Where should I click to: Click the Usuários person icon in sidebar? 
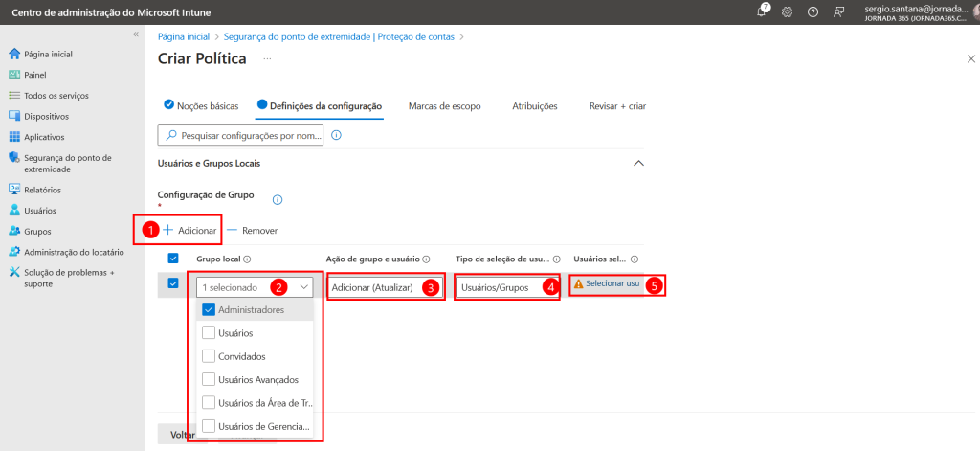click(15, 210)
